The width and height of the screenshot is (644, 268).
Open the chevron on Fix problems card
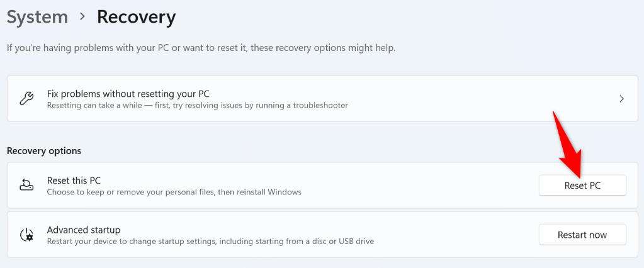(621, 99)
